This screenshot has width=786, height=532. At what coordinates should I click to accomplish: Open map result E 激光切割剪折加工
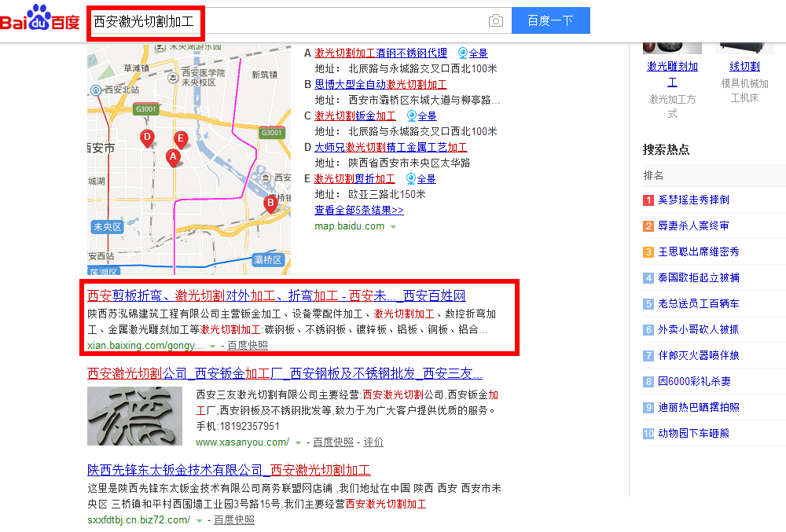(354, 179)
